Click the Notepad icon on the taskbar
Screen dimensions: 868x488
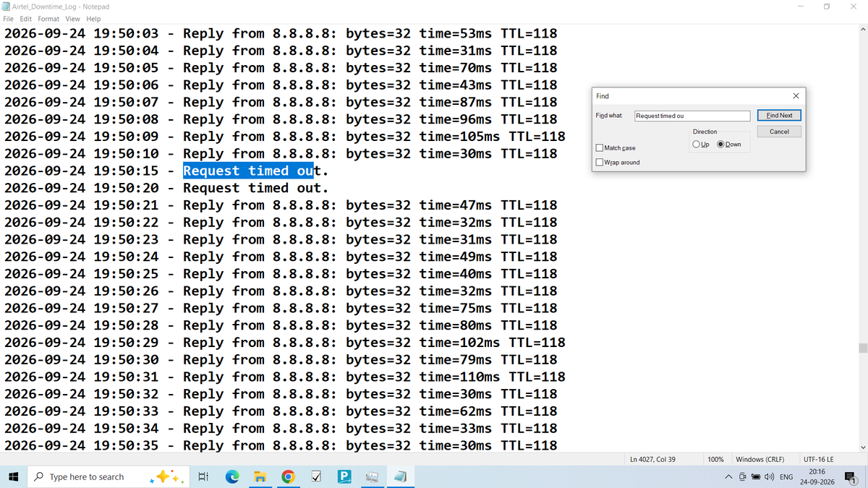tap(401, 477)
